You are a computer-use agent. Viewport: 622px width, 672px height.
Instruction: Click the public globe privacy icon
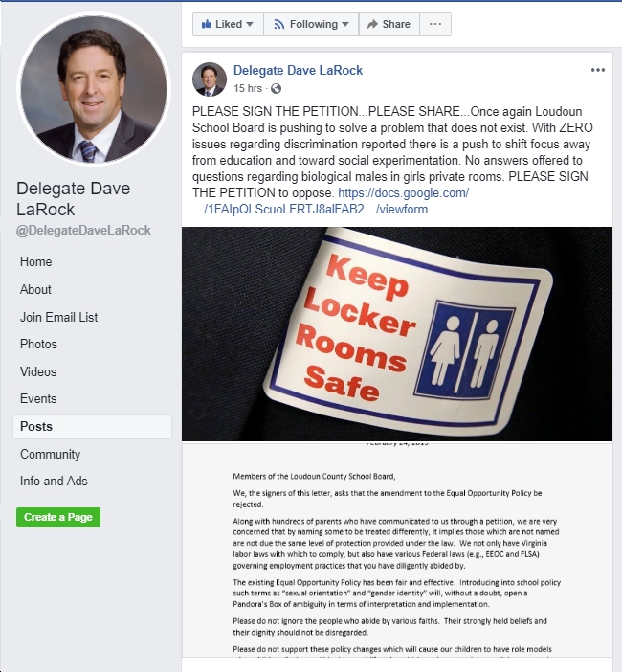tap(277, 88)
